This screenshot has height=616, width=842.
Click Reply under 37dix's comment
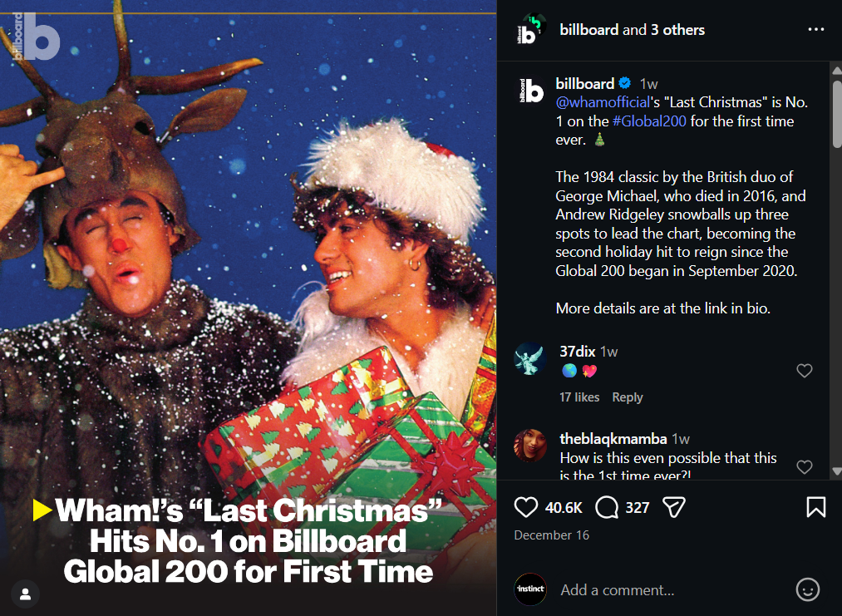(x=627, y=397)
